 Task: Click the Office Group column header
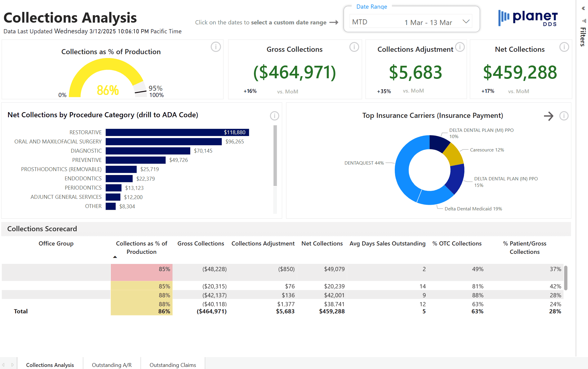click(56, 243)
